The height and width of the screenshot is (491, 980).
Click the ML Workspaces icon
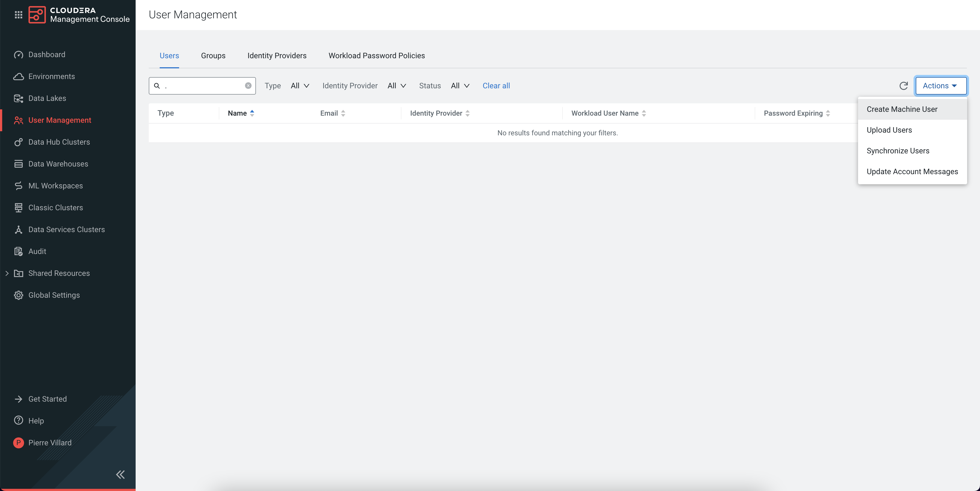[18, 186]
